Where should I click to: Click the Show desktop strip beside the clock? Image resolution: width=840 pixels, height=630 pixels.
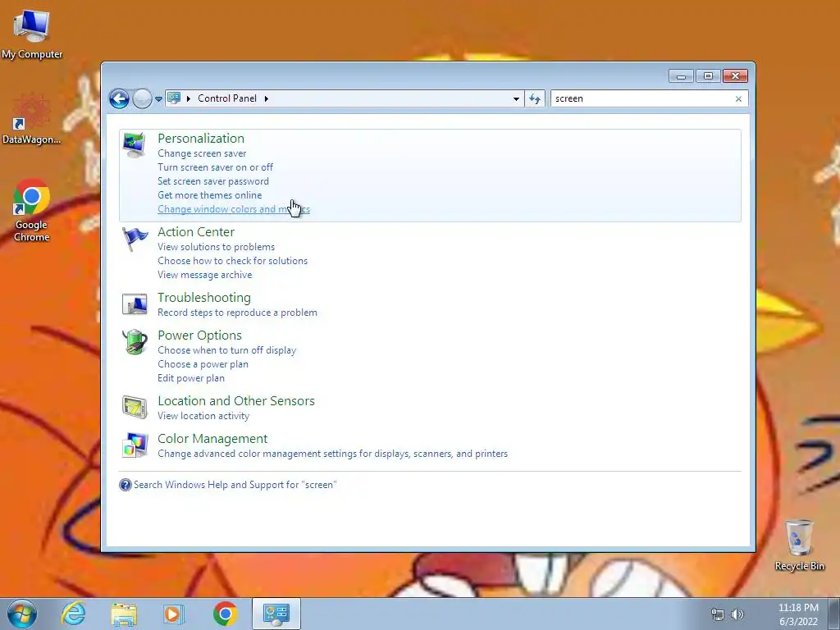point(834,614)
